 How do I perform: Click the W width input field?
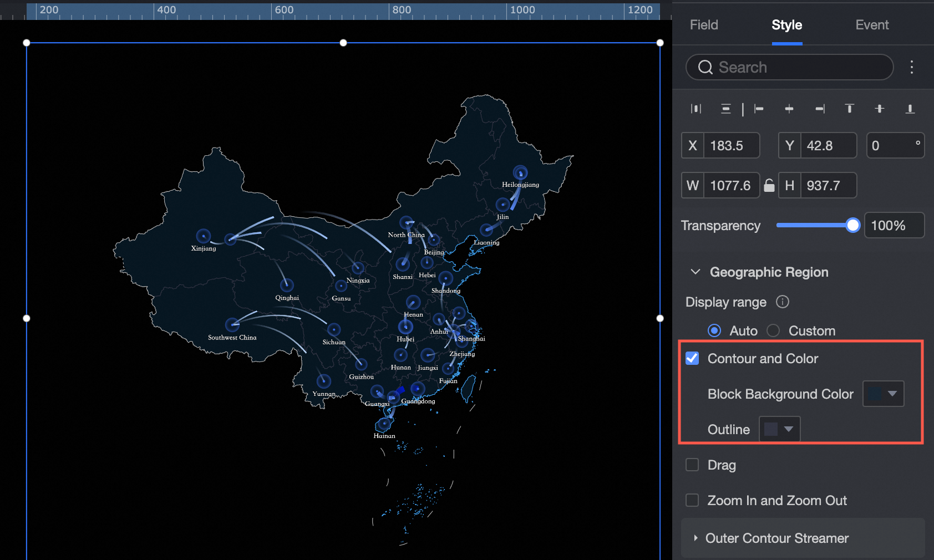click(732, 185)
